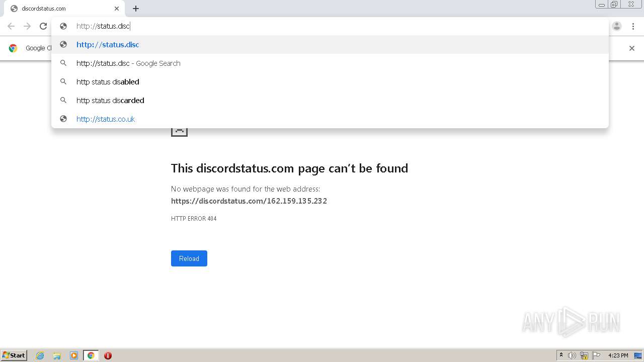
Task: Open the Chrome profile avatar
Action: click(x=617, y=26)
